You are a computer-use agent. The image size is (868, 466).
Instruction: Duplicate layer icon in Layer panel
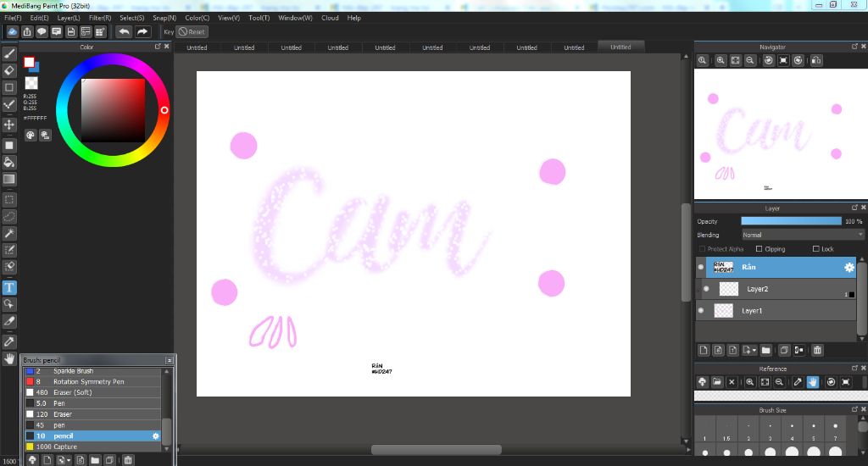click(784, 350)
